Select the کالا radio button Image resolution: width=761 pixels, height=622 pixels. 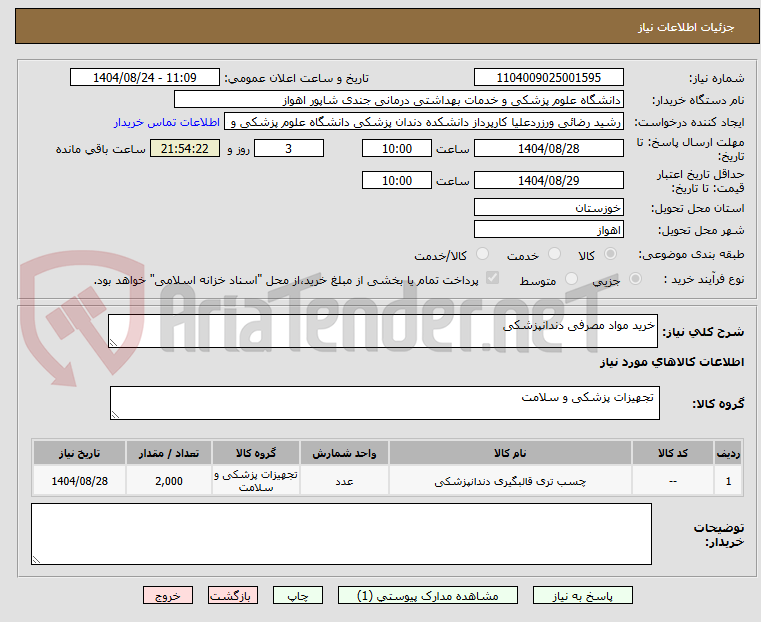tap(611, 254)
